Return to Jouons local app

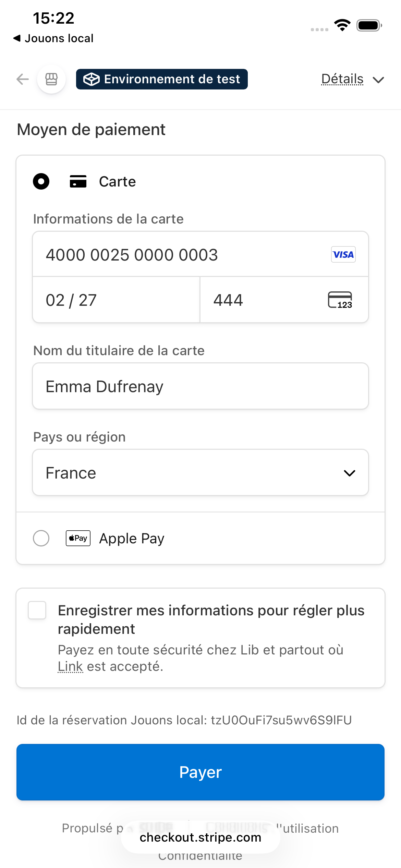click(x=53, y=38)
